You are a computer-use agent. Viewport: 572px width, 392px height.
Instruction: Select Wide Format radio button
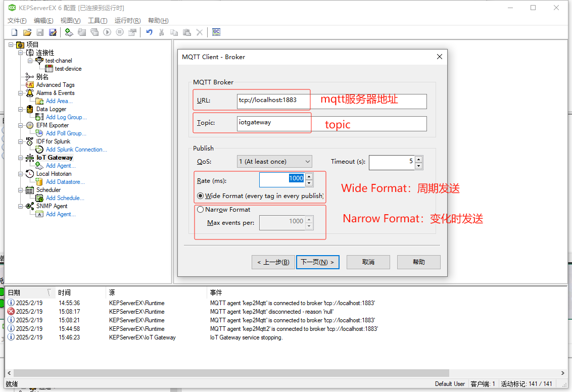point(200,196)
